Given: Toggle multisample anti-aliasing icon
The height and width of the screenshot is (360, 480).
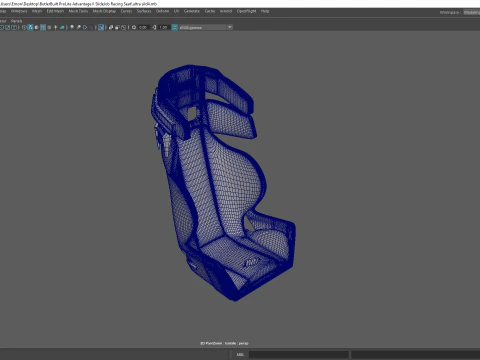Looking at the screenshot, I should pos(85,27).
